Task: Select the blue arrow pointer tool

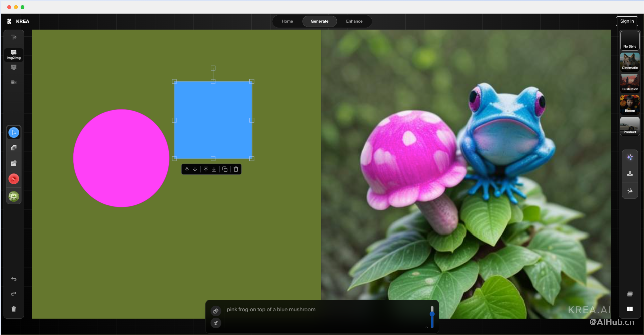Action: 14,133
